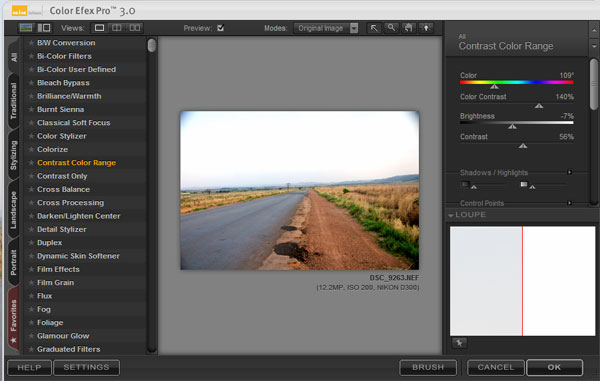This screenshot has height=381, width=600.
Task: Select the Color Stylizer filter
Action: [62, 136]
